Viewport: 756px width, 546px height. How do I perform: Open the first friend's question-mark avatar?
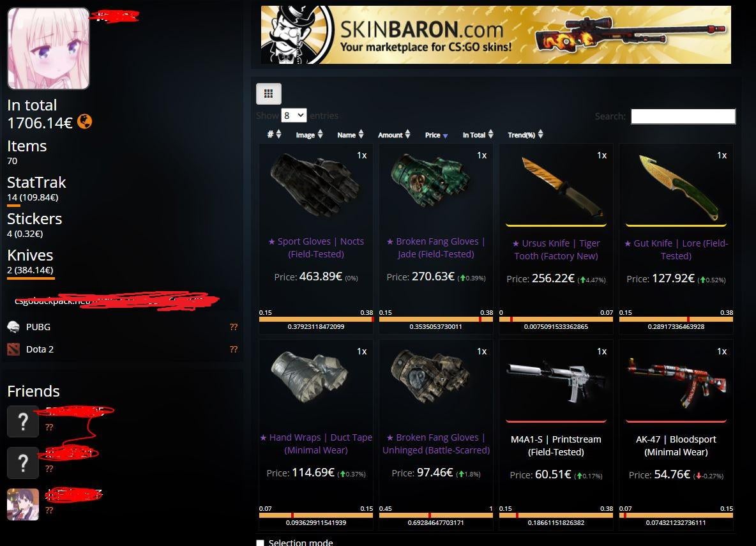22,421
